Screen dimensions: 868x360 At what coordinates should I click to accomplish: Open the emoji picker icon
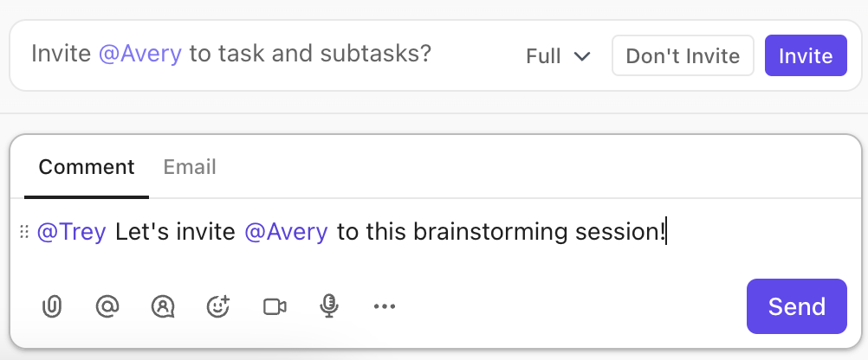click(x=217, y=306)
